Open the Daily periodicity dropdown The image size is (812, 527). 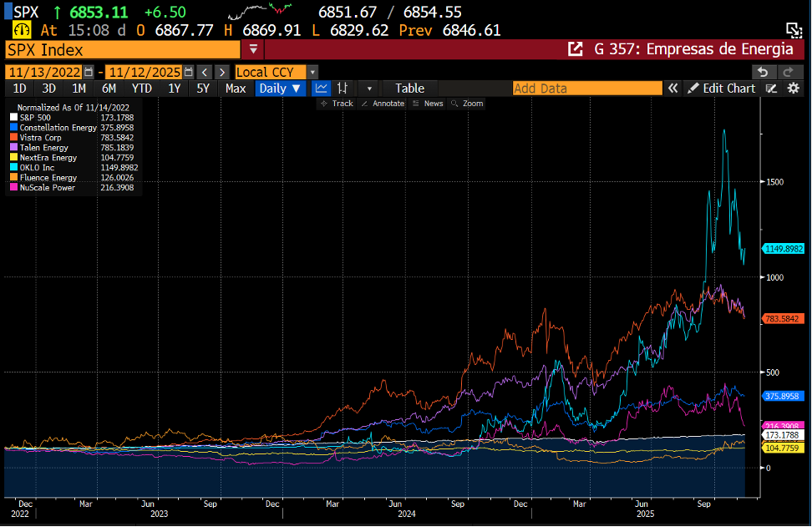[280, 88]
